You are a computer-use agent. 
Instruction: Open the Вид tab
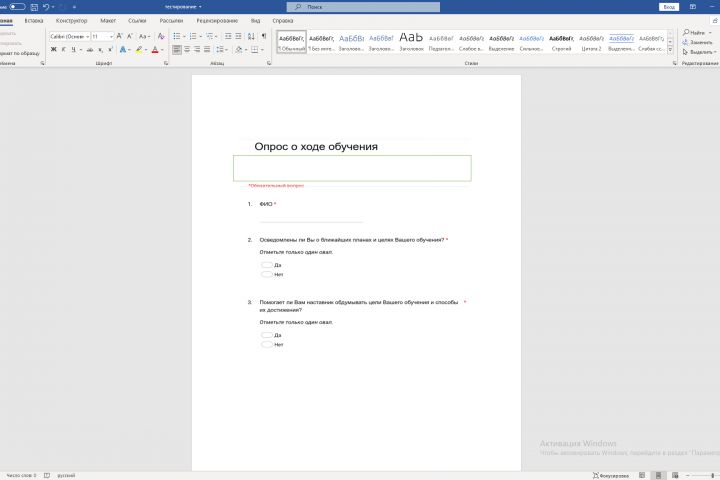point(255,21)
